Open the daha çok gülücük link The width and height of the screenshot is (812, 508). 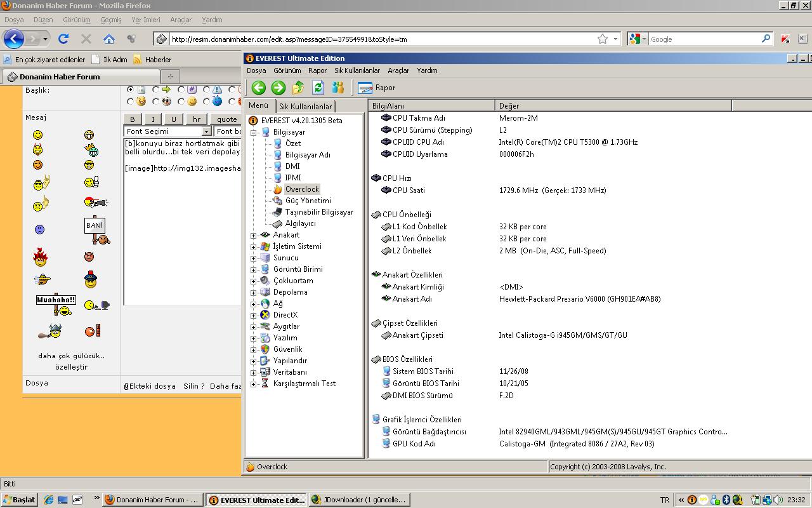point(71,356)
